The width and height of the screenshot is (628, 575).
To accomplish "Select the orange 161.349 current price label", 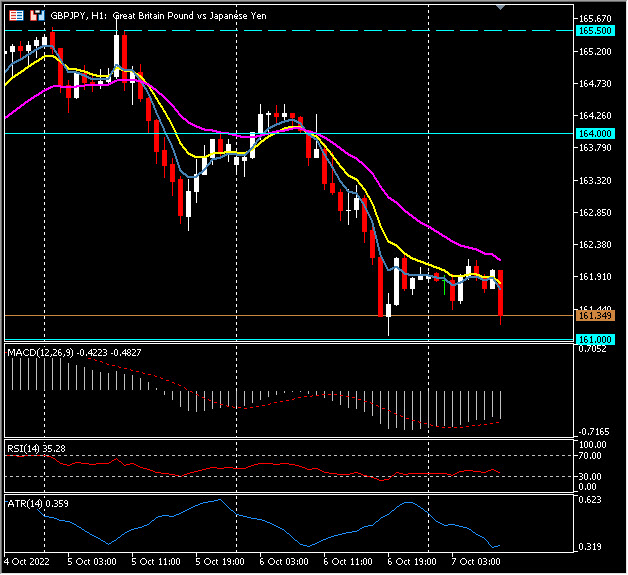I will [x=594, y=316].
